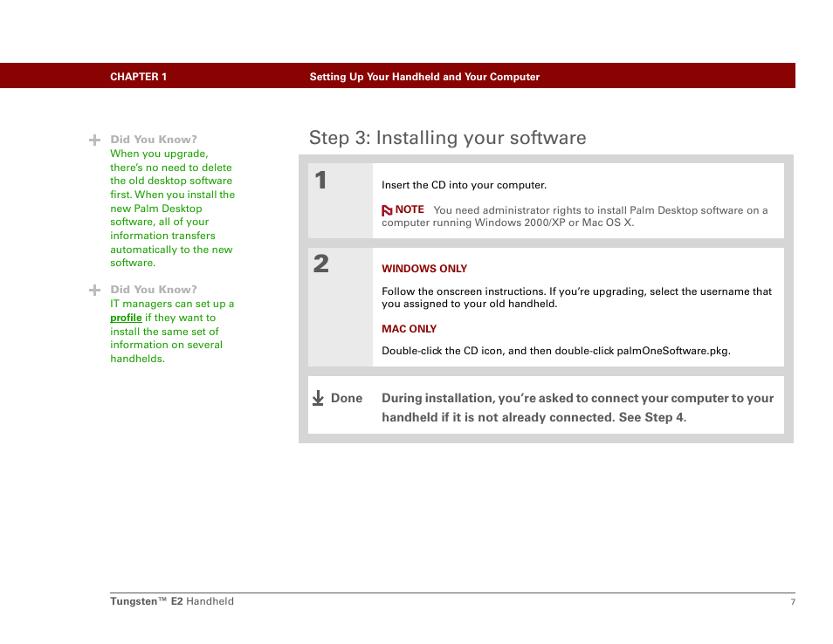This screenshot has height=644, width=833.
Task: Click 'Insert the CD into your computer.' text
Action: (464, 185)
